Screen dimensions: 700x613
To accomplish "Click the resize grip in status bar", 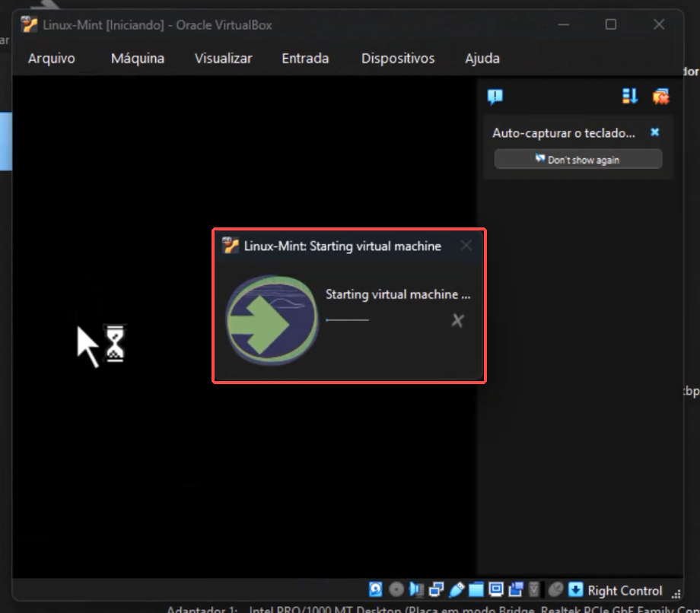I will coord(676,593).
